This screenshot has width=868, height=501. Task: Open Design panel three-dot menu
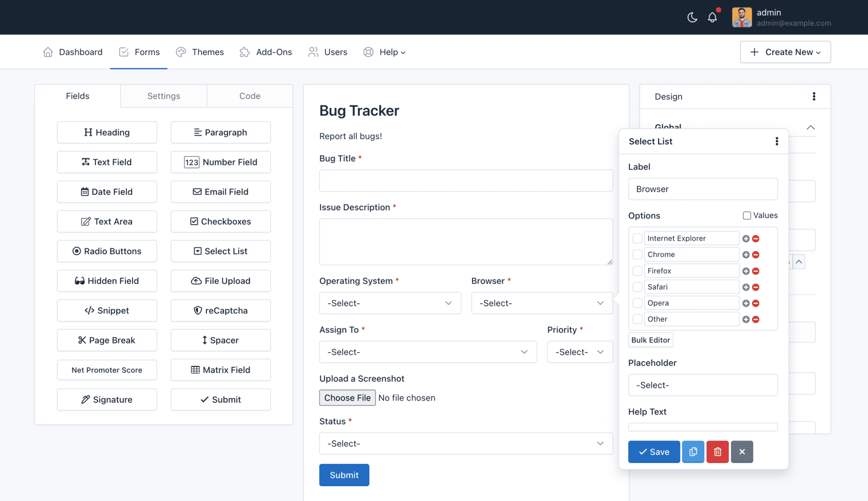tap(814, 96)
